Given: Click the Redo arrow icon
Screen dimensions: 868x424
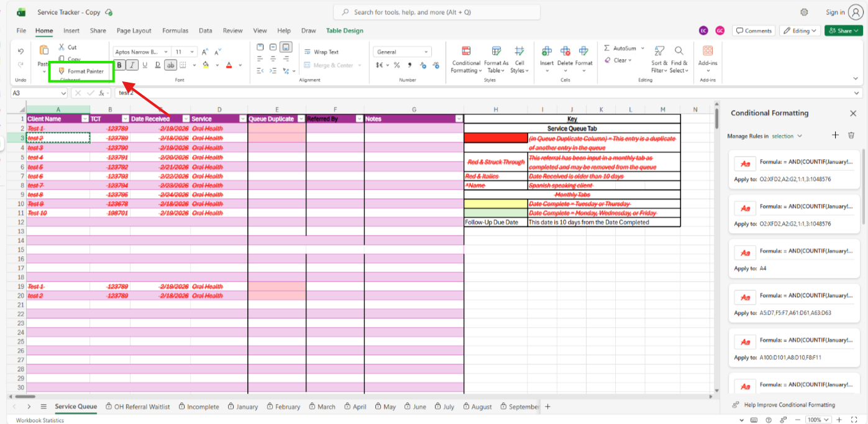Looking at the screenshot, I should coord(21,64).
